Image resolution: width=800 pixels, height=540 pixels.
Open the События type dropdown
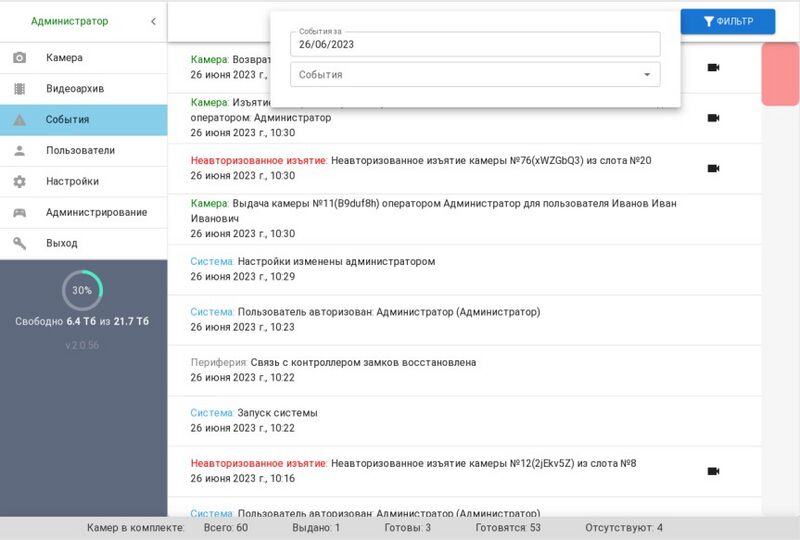[x=475, y=75]
